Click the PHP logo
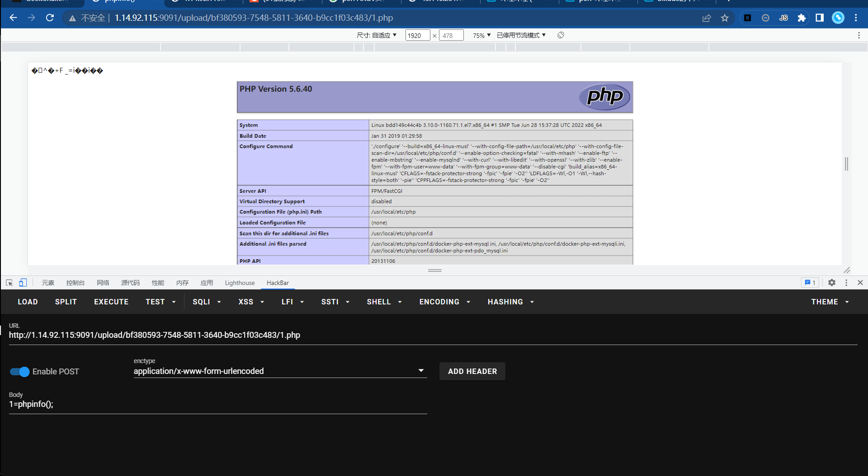This screenshot has height=476, width=868. (605, 97)
